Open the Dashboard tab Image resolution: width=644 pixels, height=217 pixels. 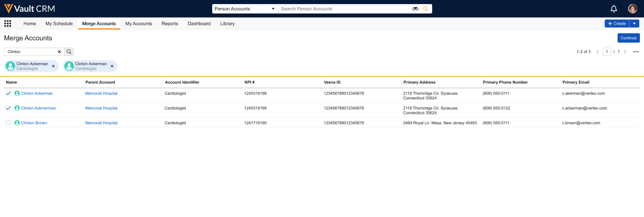pyautogui.click(x=199, y=24)
